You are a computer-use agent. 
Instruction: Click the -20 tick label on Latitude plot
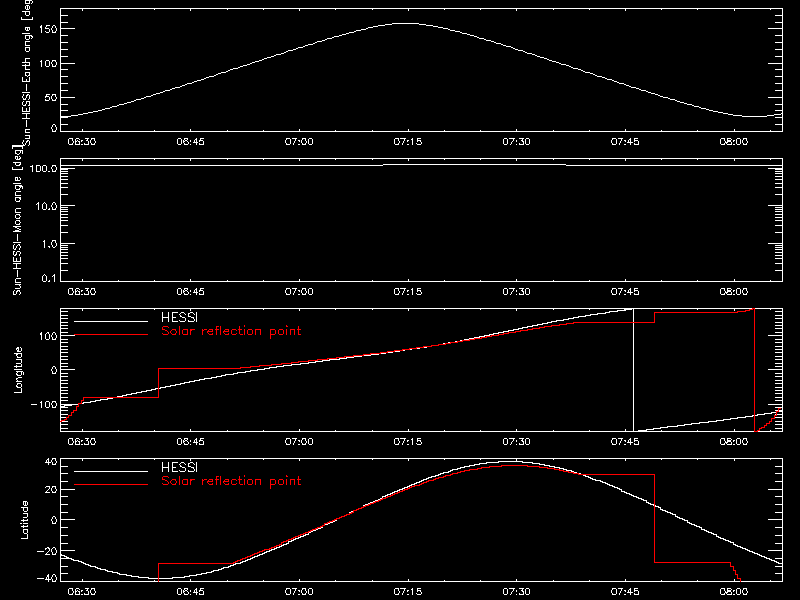coord(47,551)
